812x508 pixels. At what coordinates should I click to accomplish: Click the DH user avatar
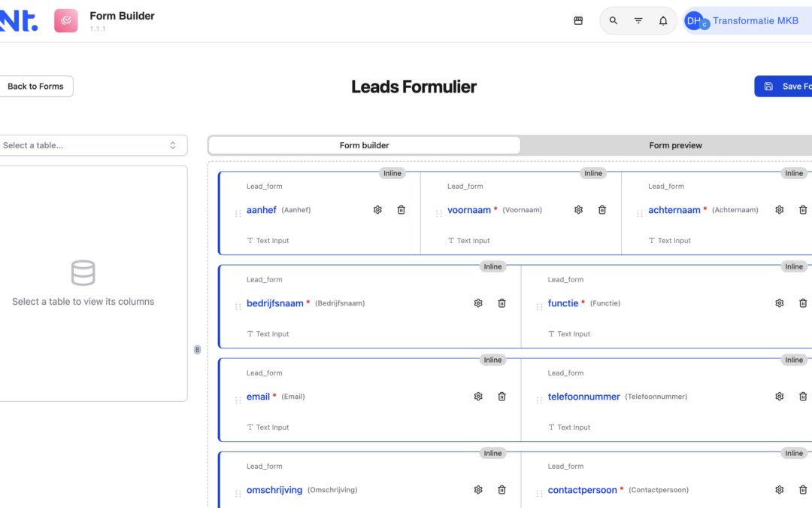tap(694, 21)
